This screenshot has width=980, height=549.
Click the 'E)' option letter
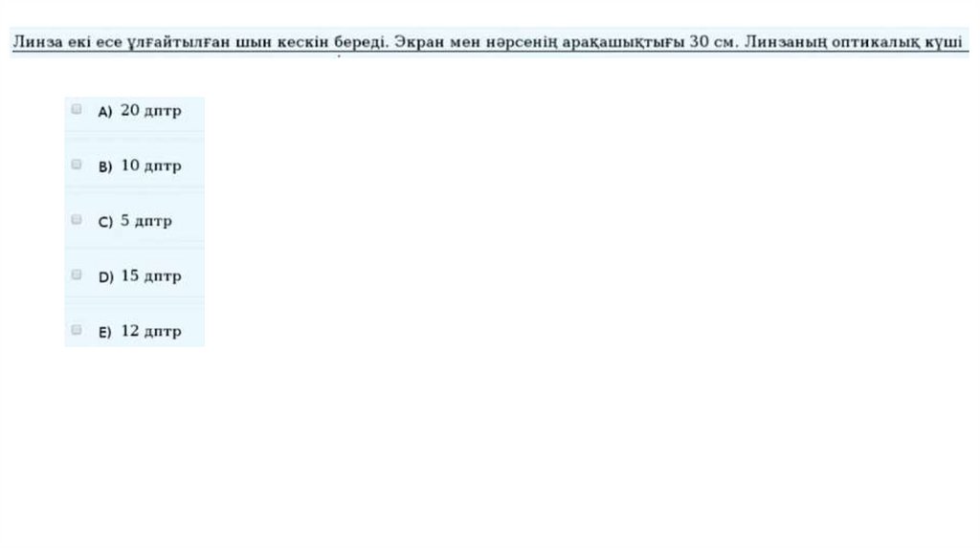[x=105, y=332]
